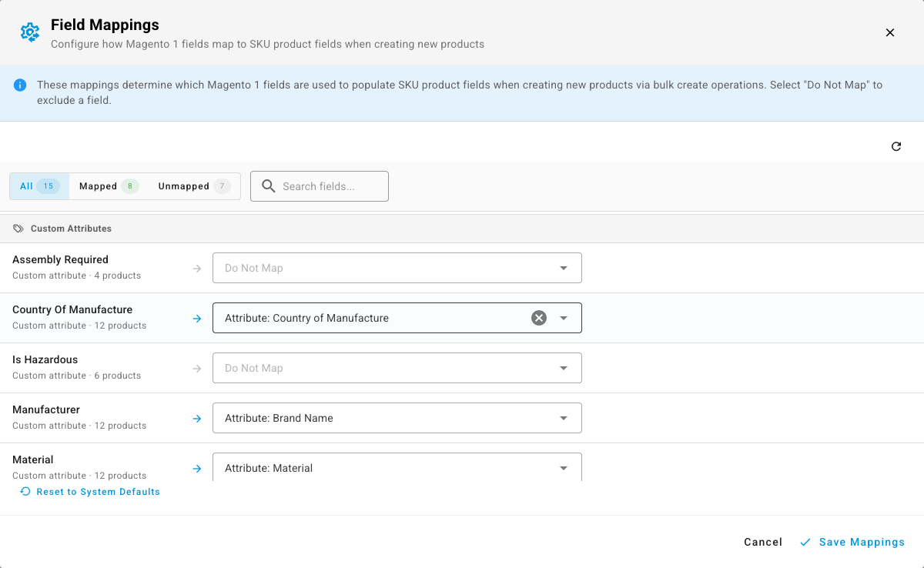The width and height of the screenshot is (924, 568).
Task: Click the arrow next to Manufacturer
Action: pyautogui.click(x=197, y=419)
